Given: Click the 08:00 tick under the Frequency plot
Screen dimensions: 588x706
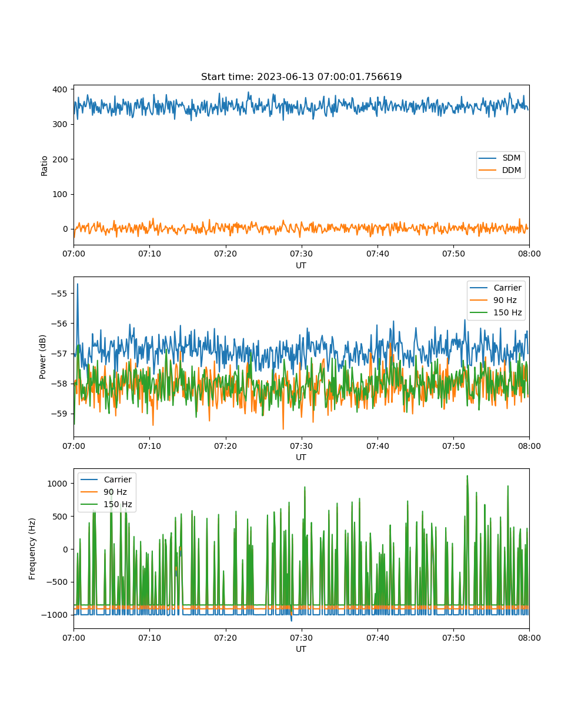Looking at the screenshot, I should (529, 637).
